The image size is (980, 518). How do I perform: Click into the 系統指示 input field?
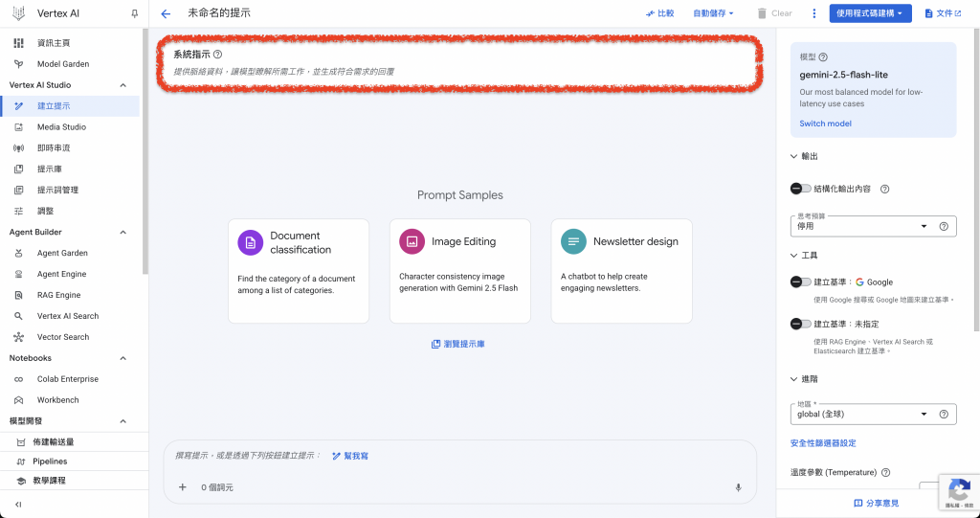pos(459,71)
